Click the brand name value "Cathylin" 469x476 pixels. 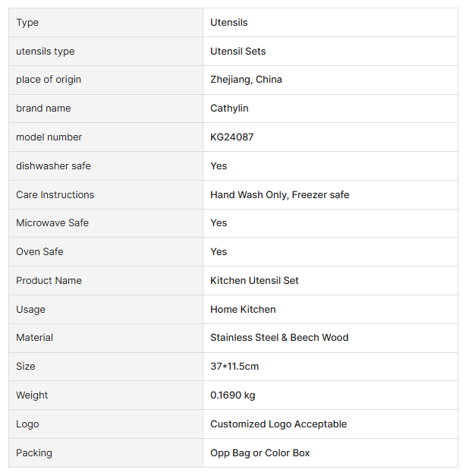coord(229,109)
